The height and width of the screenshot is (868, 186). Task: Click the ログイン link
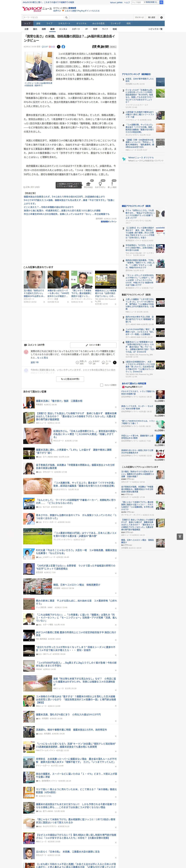pos(57,11)
